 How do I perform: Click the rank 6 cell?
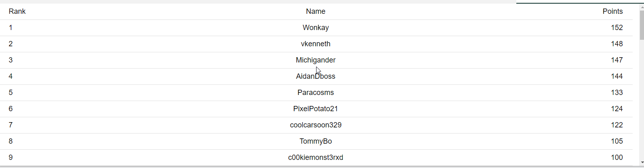click(11, 109)
